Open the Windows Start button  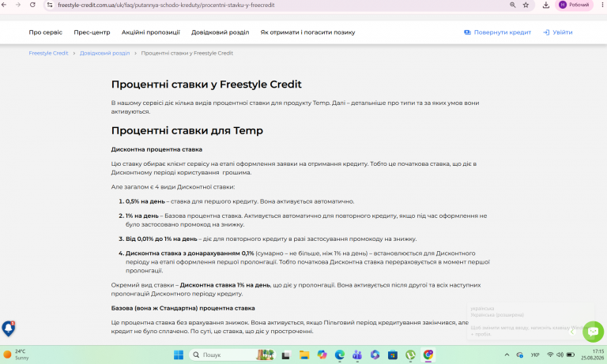(179, 355)
